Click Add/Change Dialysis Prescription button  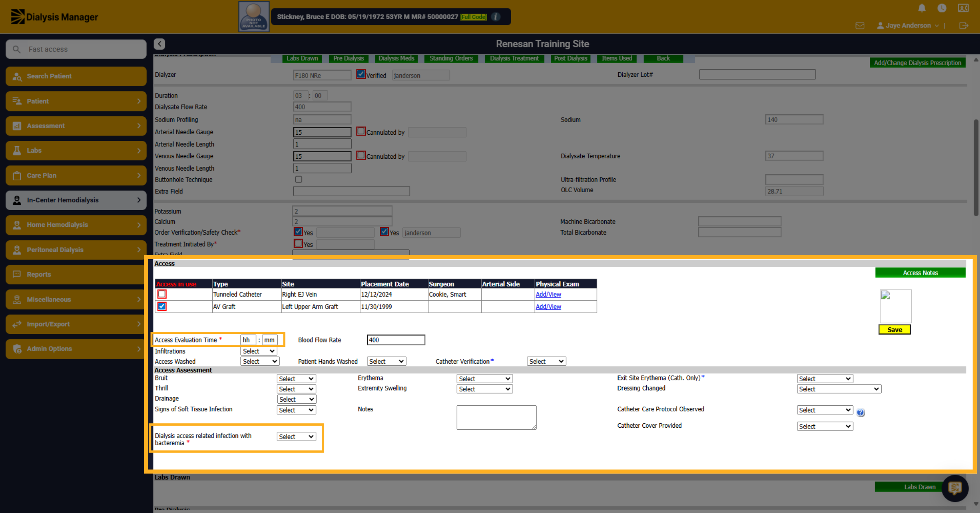[x=918, y=63]
